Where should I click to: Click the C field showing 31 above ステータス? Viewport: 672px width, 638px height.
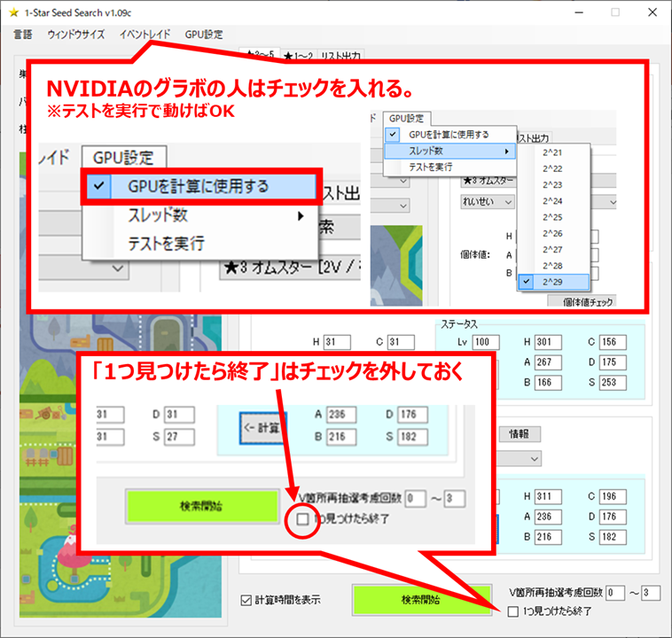(401, 342)
